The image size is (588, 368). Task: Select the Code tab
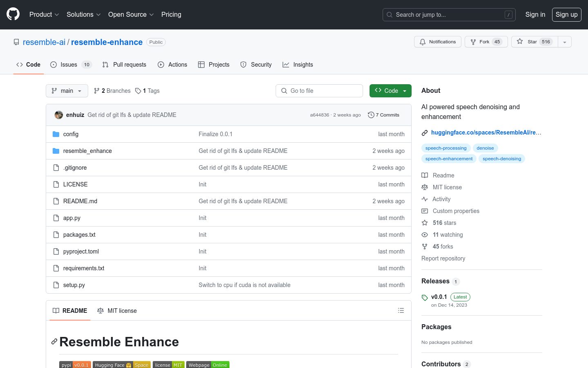pyautogui.click(x=29, y=65)
